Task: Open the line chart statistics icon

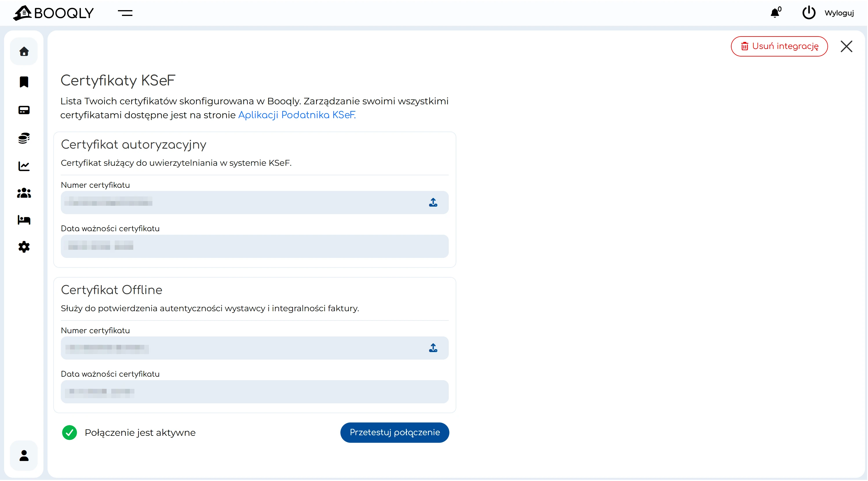Action: (24, 166)
